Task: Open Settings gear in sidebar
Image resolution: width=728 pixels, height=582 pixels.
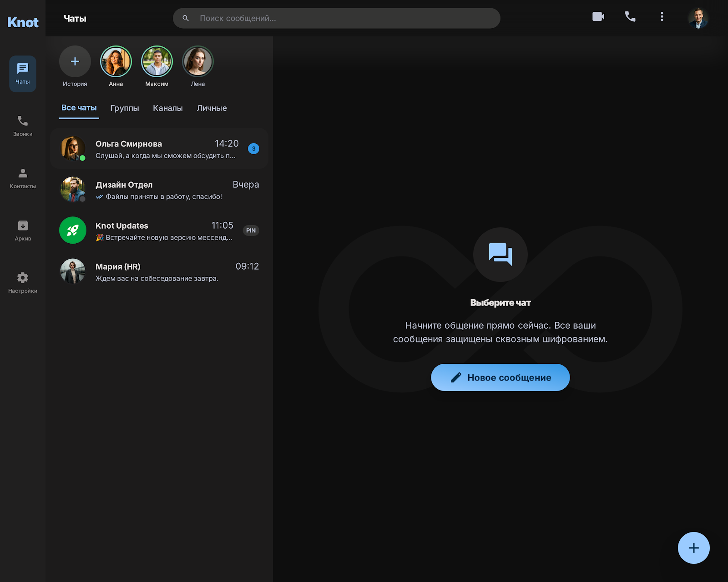Action: click(23, 283)
